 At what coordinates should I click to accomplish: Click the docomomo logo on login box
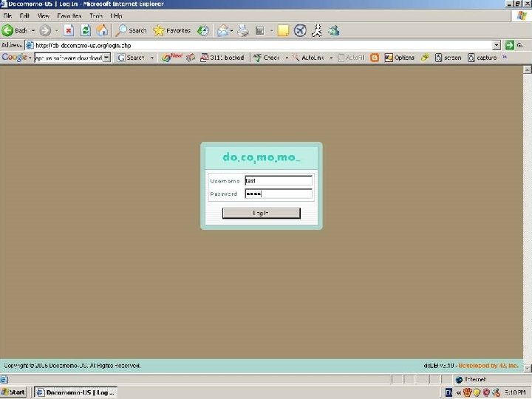pyautogui.click(x=262, y=157)
